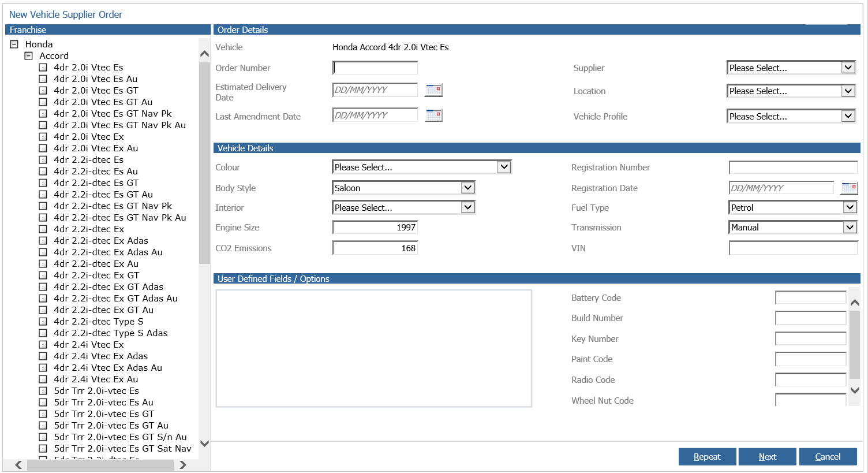Focus the Radio Code field
The image size is (868, 473).
pyautogui.click(x=811, y=380)
